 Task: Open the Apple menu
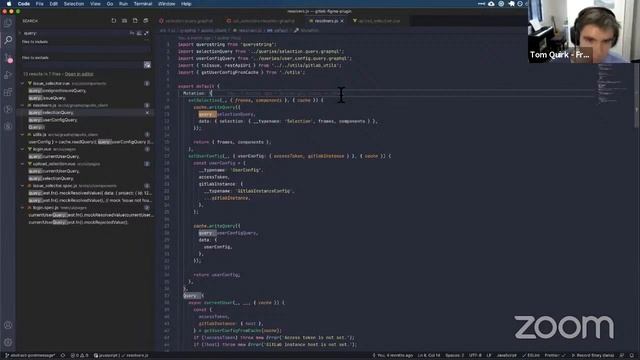tap(9, 4)
